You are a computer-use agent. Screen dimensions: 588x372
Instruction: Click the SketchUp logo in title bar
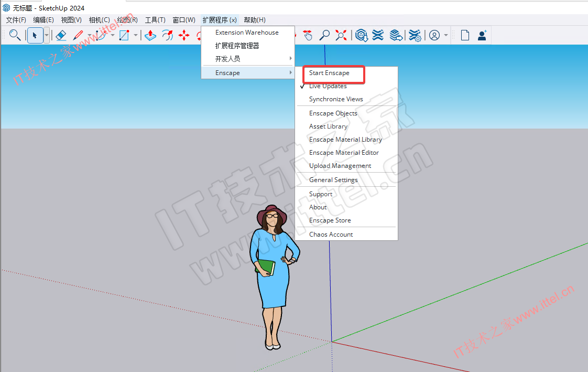pos(6,8)
